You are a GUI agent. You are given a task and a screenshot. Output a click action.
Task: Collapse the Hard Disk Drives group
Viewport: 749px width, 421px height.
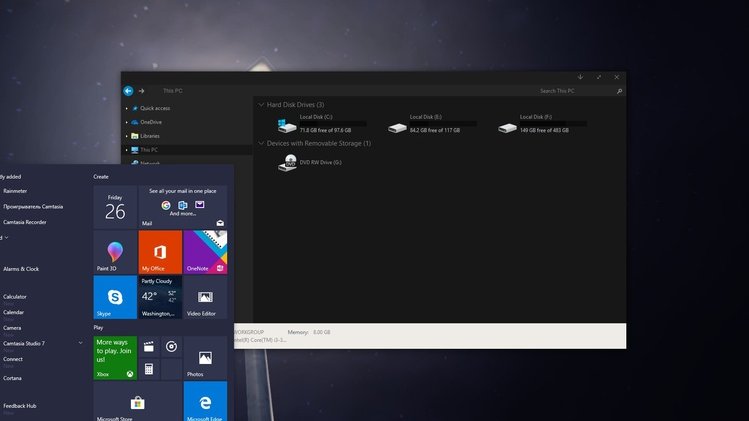[x=261, y=105]
